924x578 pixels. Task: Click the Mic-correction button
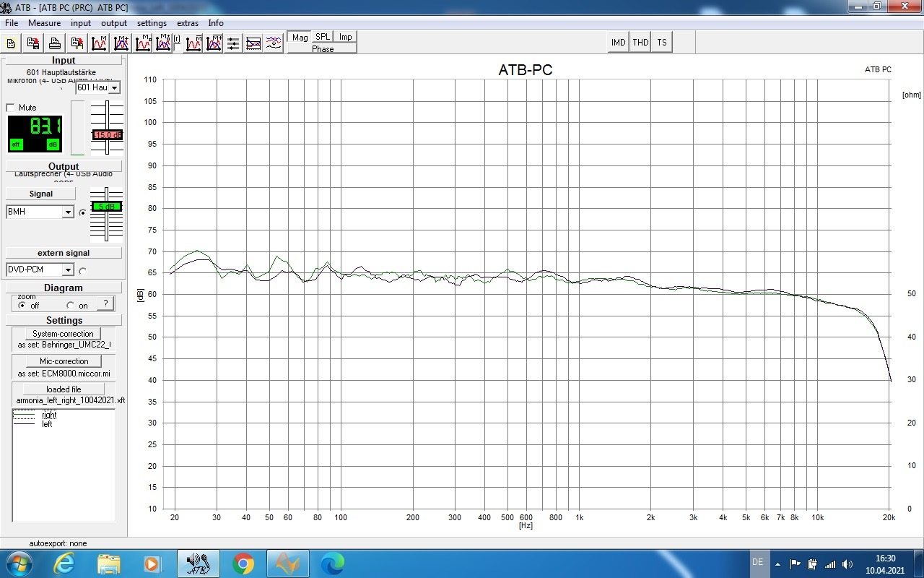(64, 361)
